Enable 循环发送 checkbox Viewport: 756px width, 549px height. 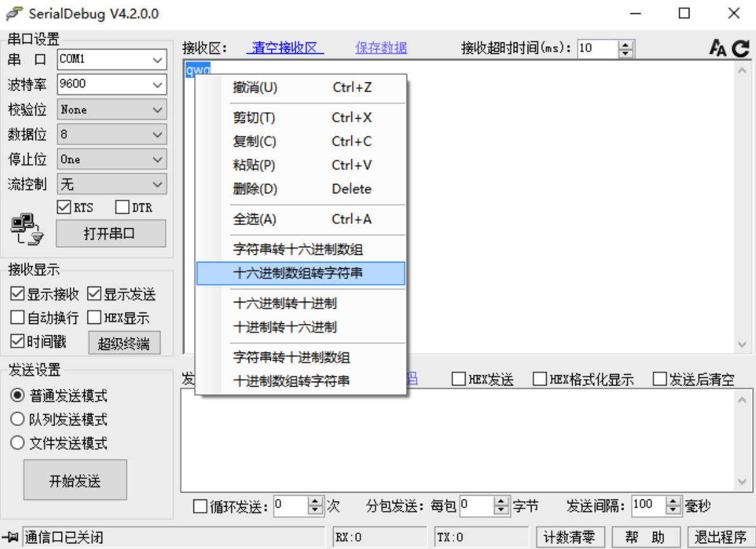click(x=200, y=506)
